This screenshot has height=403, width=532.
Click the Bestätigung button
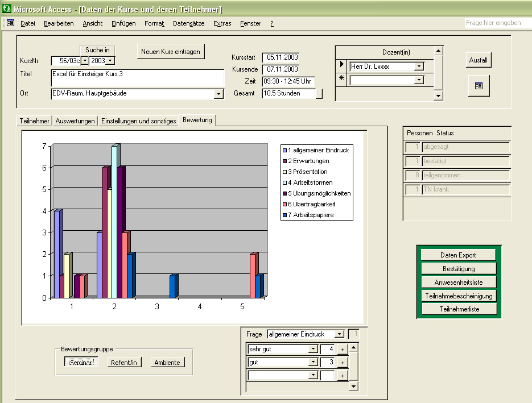[459, 269]
